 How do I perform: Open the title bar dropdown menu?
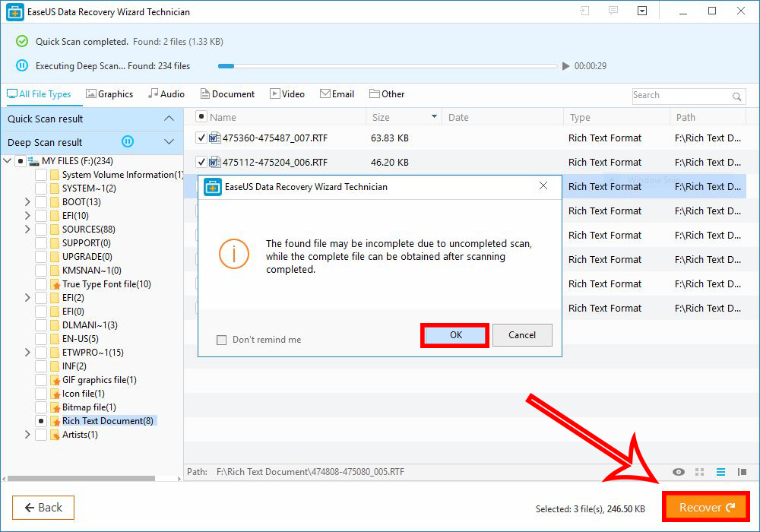pos(642,11)
